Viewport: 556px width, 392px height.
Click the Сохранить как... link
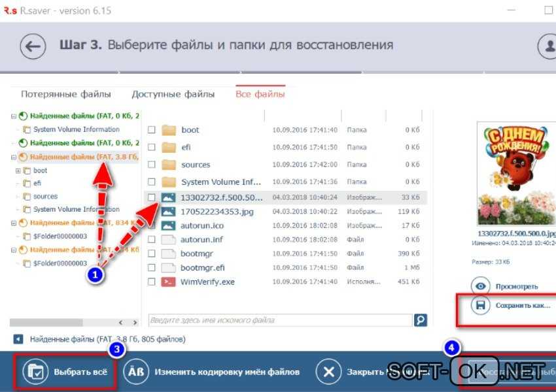pyautogui.click(x=523, y=305)
